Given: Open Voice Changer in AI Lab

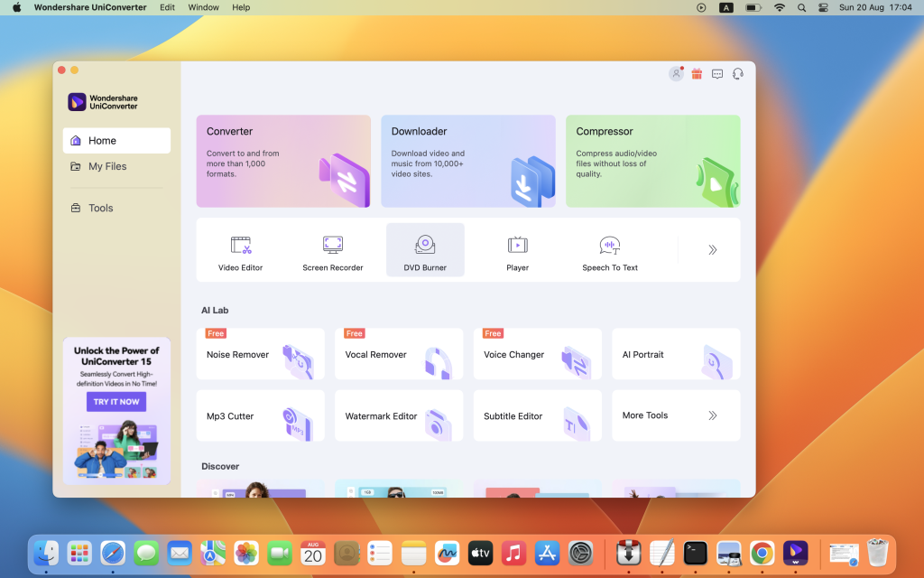Looking at the screenshot, I should pyautogui.click(x=537, y=354).
